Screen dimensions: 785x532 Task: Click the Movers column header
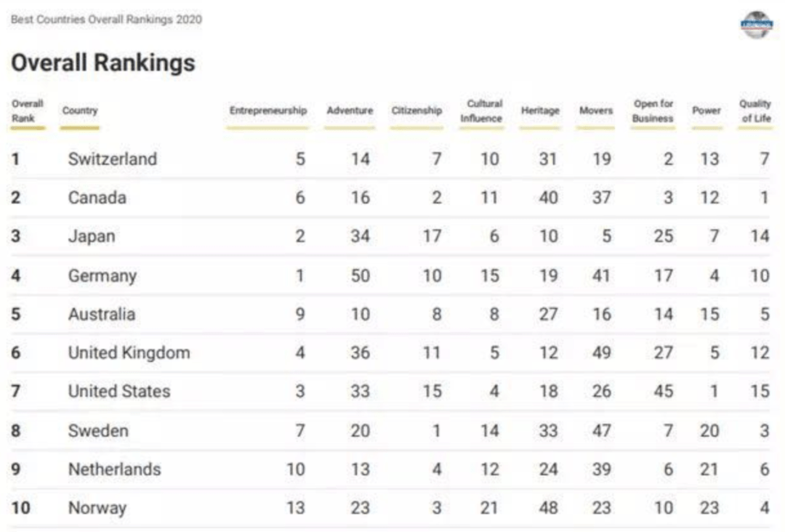click(x=595, y=110)
